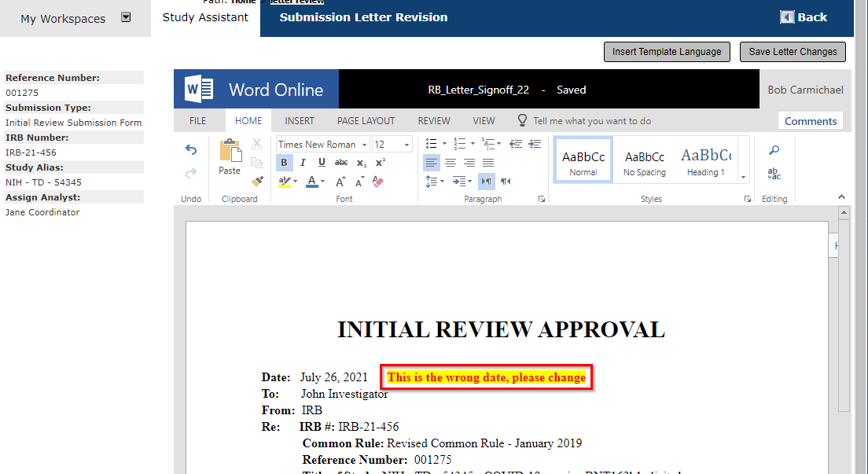The height and width of the screenshot is (474, 868).
Task: Click the Word Online logo icon
Action: (x=199, y=89)
